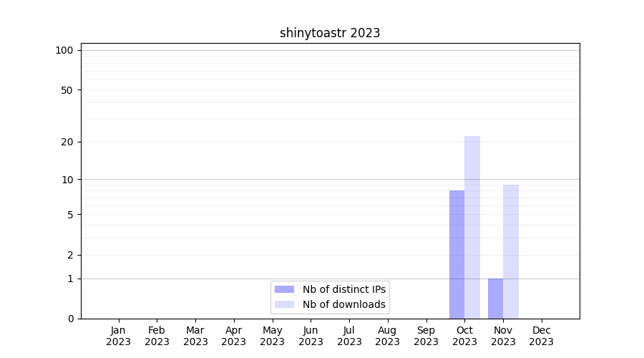Click the October distinct IPs bar
Image resolution: width=644 pixels, height=358 pixels.
pos(457,254)
